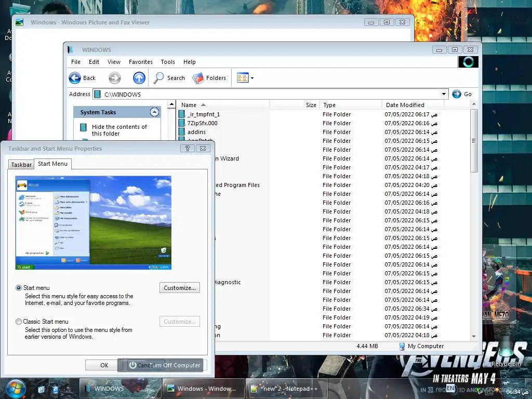532x399 pixels.
Task: Sort files by Type column header
Action: click(351, 105)
